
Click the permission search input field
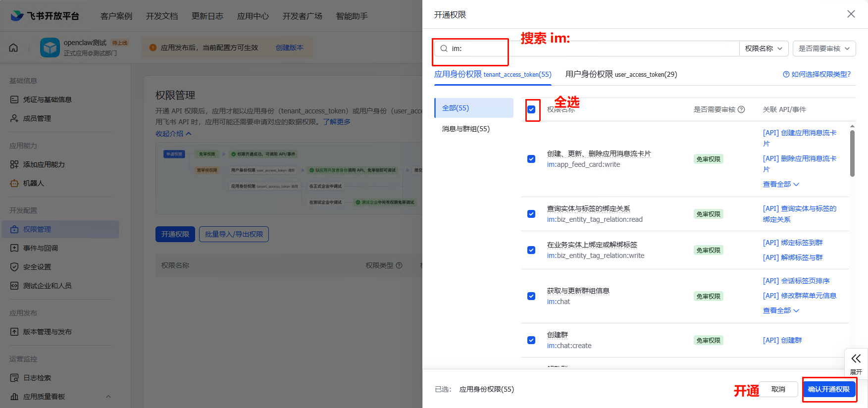coord(589,49)
